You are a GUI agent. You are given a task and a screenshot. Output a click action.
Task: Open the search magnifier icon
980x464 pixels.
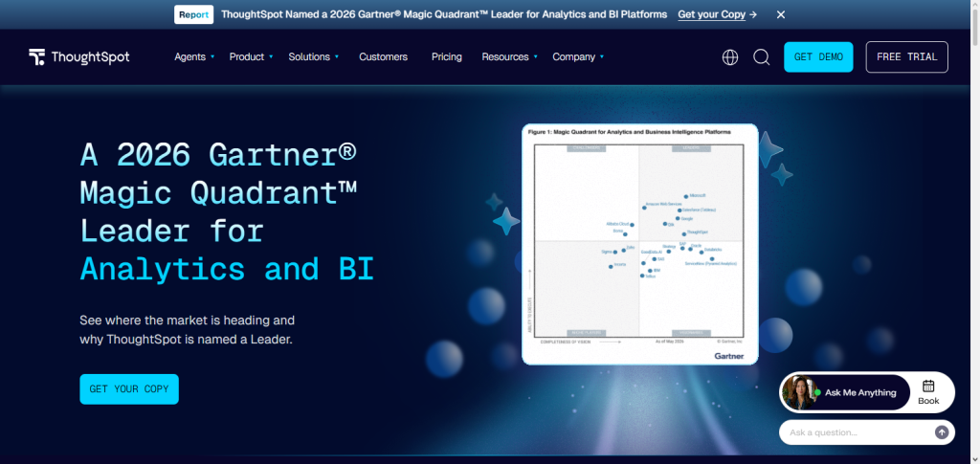[x=761, y=57]
